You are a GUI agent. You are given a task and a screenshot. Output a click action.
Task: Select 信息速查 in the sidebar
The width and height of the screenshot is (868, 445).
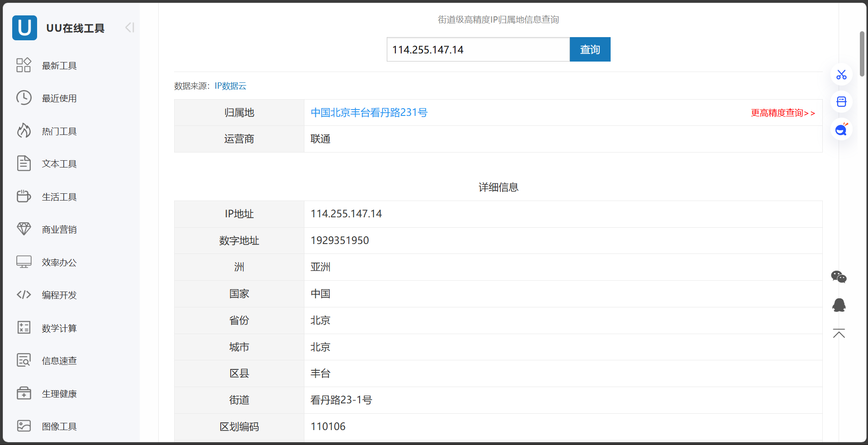point(59,361)
